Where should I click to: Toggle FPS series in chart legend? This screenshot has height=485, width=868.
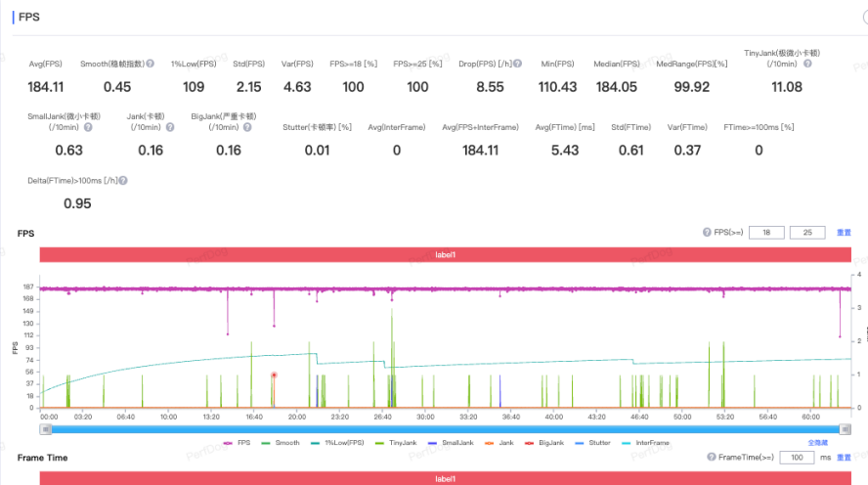coord(237,443)
